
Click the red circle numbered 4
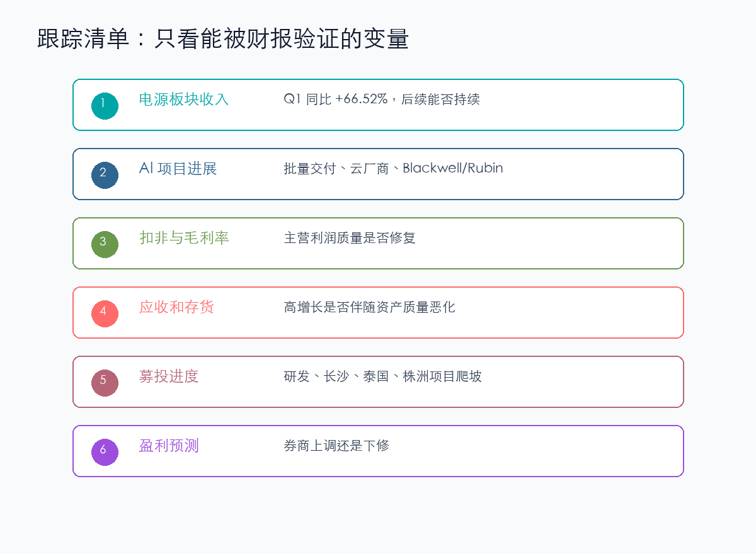coord(105,314)
